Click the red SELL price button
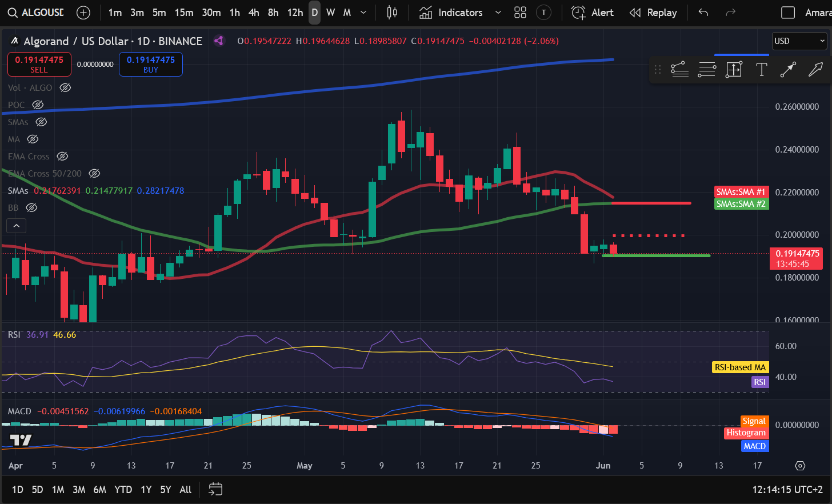 pos(39,64)
